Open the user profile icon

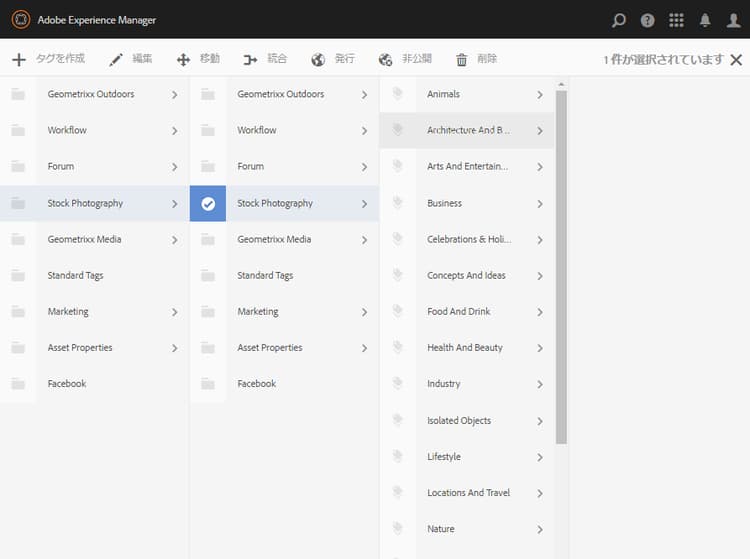(733, 20)
